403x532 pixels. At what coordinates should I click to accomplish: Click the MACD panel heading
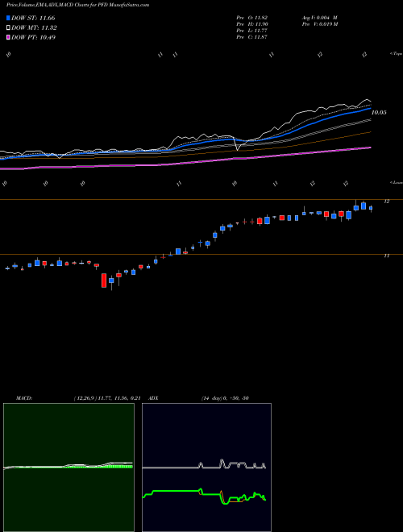24,398
